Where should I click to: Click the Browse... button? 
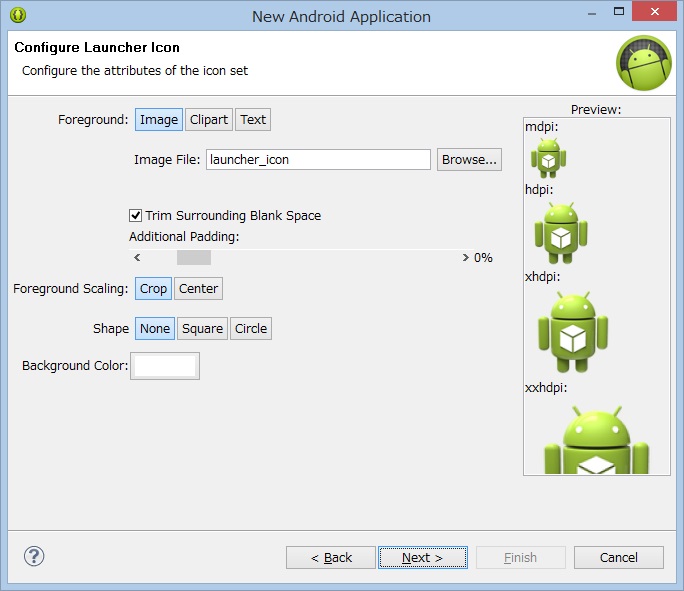click(x=469, y=160)
